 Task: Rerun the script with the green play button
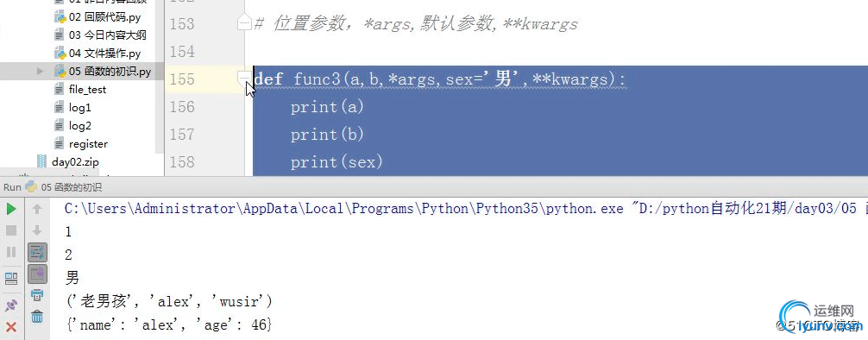pos(11,210)
